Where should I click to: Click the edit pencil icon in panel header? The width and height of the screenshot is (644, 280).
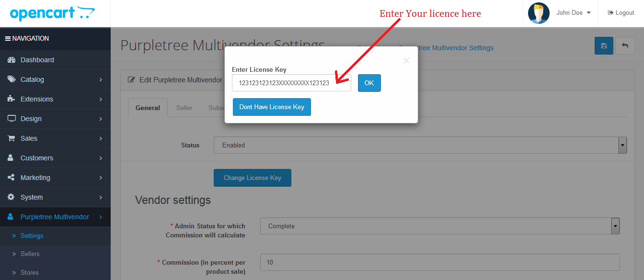point(131,80)
